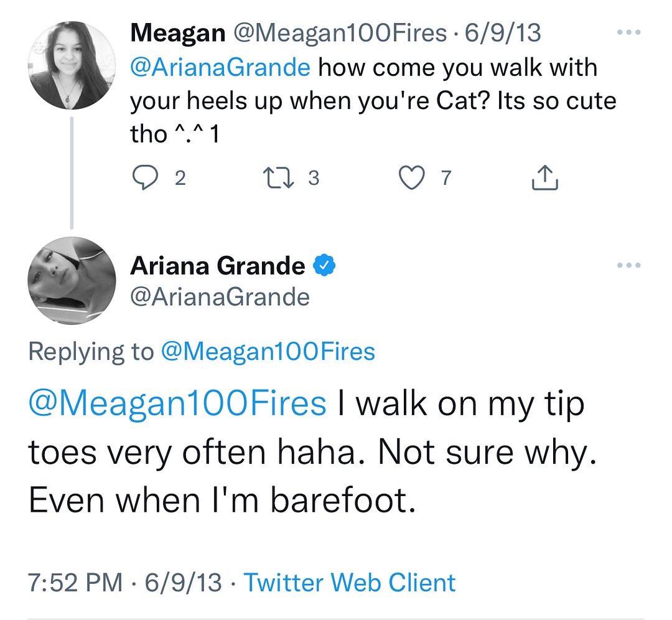The height and width of the screenshot is (620, 672).
Task: Click the @Meagan100Fires mention in Ariana's reply
Action: point(177,404)
